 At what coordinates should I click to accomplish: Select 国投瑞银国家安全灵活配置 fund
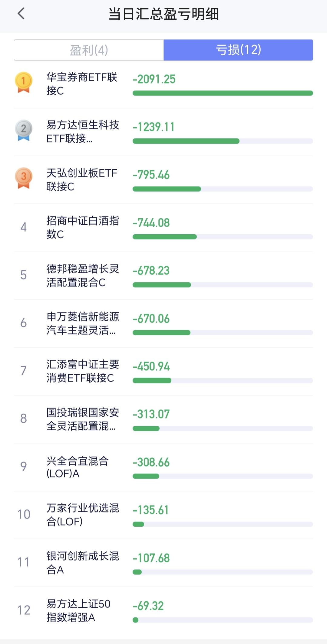(163, 419)
